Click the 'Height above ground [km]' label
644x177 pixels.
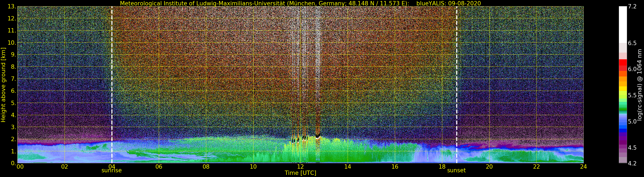[3, 85]
